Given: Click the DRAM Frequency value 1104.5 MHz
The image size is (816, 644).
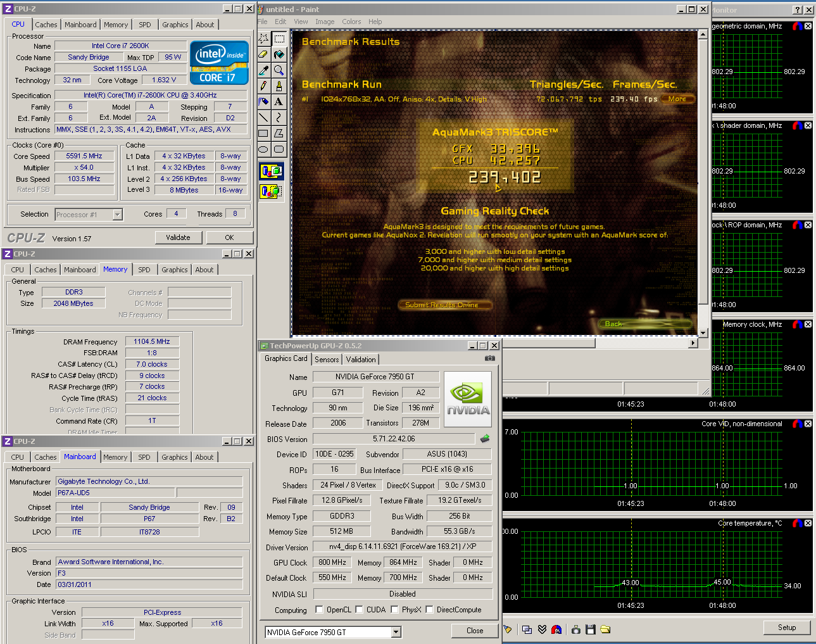Looking at the screenshot, I should [152, 341].
